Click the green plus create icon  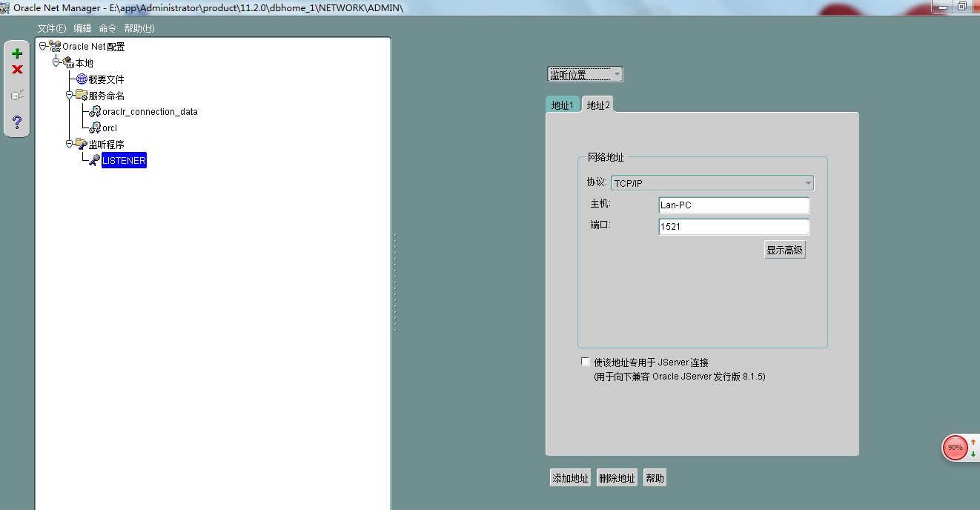(x=17, y=53)
